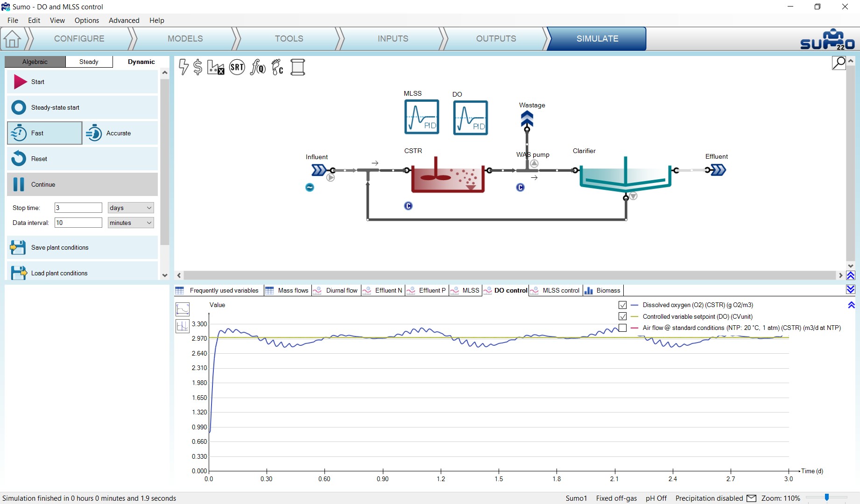The height and width of the screenshot is (504, 860).
Task: Open the MLSS control chart tab
Action: click(x=556, y=290)
